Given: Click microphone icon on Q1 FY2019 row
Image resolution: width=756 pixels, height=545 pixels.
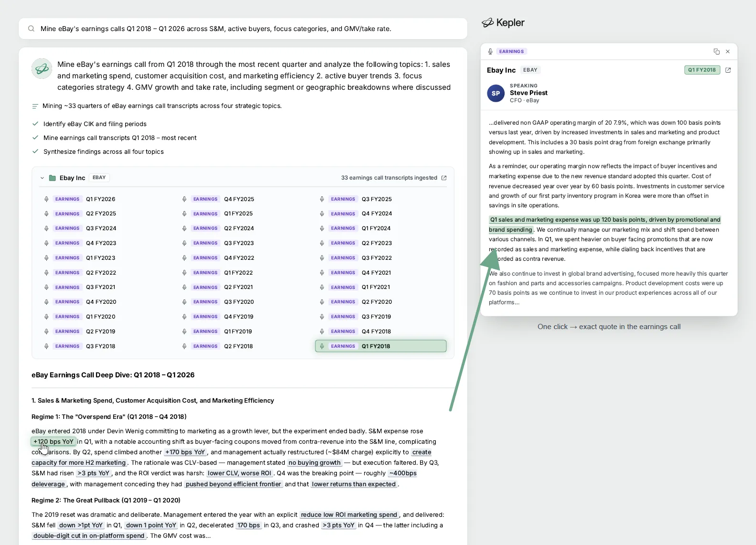Looking at the screenshot, I should tap(184, 331).
